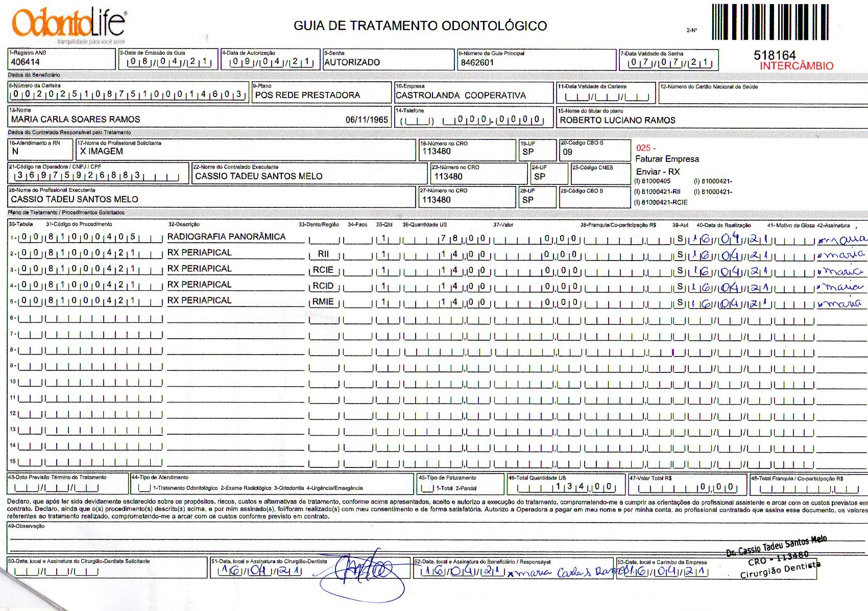Image resolution: width=868 pixels, height=611 pixels.
Task: Click the tooth region 'RII'
Action: [323, 254]
